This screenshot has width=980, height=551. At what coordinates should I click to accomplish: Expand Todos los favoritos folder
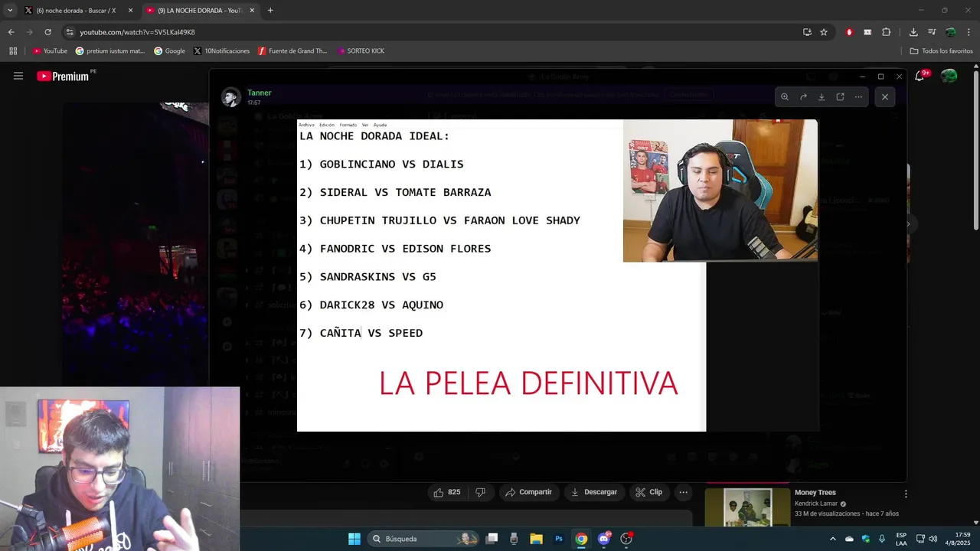point(941,51)
